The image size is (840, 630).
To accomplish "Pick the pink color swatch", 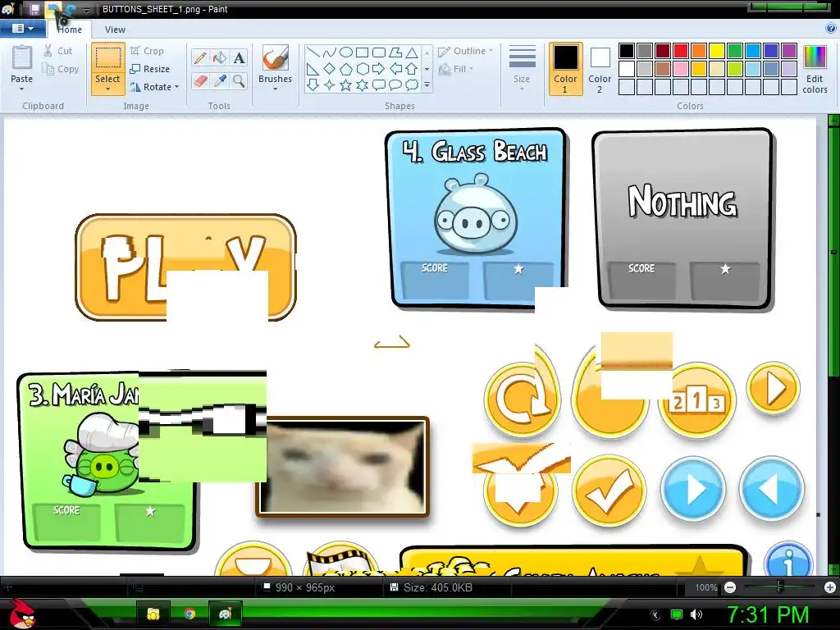I will click(681, 69).
